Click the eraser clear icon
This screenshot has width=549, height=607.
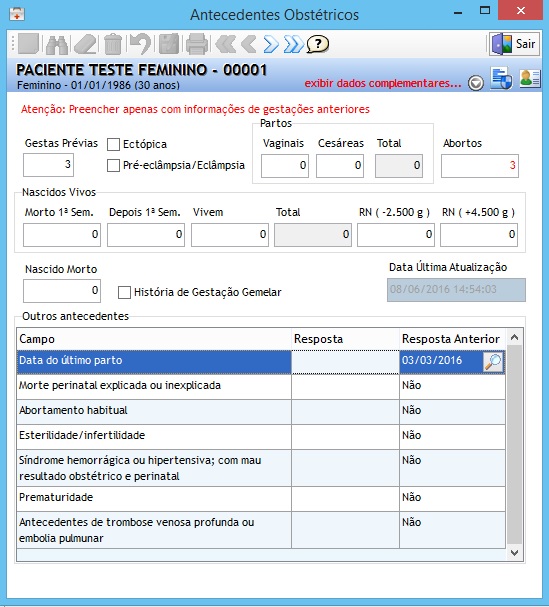click(x=85, y=44)
